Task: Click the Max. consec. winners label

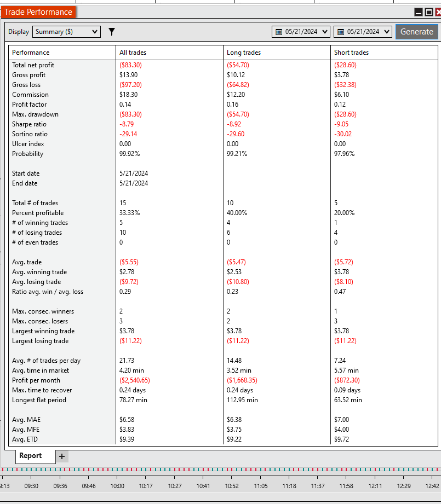Action: click(x=43, y=311)
